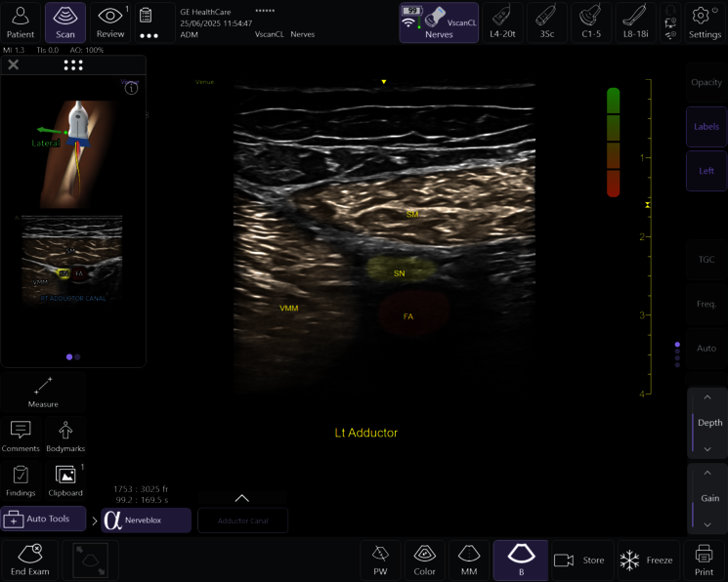Image resolution: width=728 pixels, height=582 pixels.
Task: Decrease Gain with the down arrow
Action: (x=709, y=524)
